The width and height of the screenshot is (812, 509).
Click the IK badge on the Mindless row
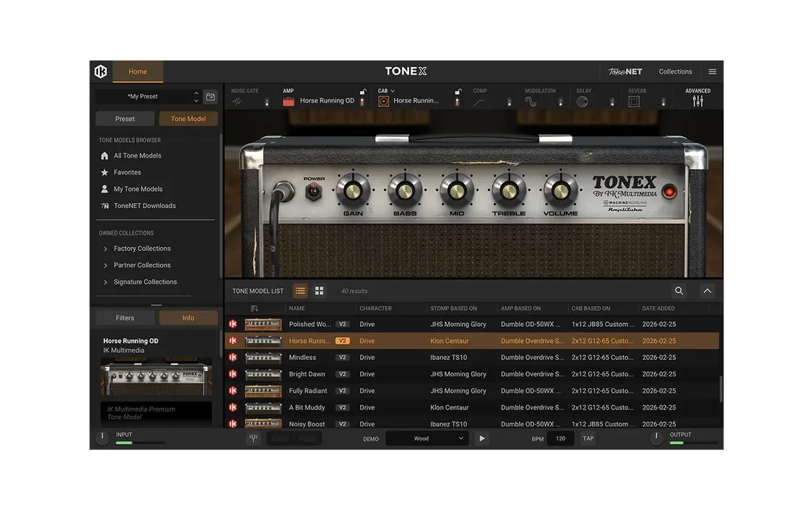point(233,358)
